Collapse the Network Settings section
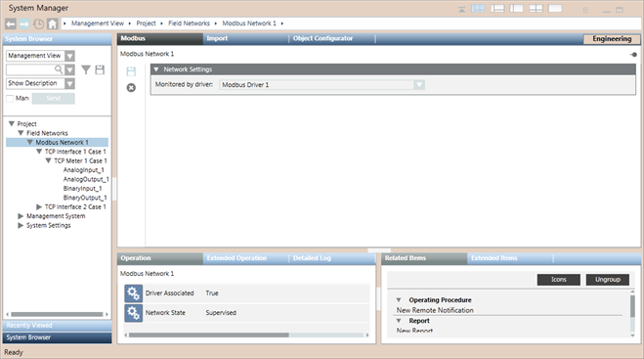The image size is (644, 359). pyautogui.click(x=156, y=69)
